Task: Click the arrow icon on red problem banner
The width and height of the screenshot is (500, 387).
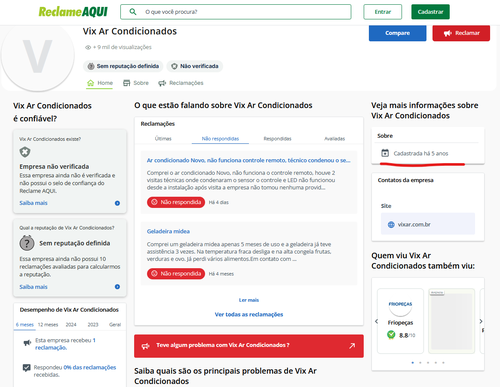Action: point(352,346)
